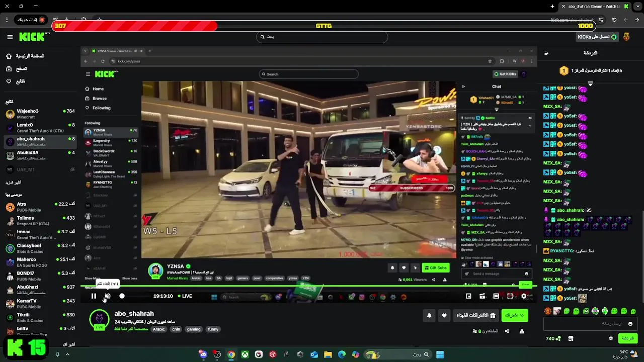
Task: Open the abo_shahrah channel avatar
Action: 99,320
